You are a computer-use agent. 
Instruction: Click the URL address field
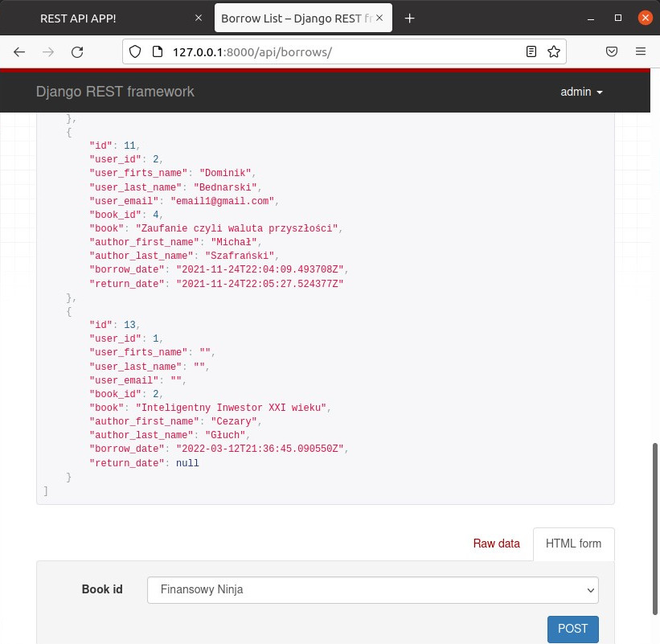point(338,51)
